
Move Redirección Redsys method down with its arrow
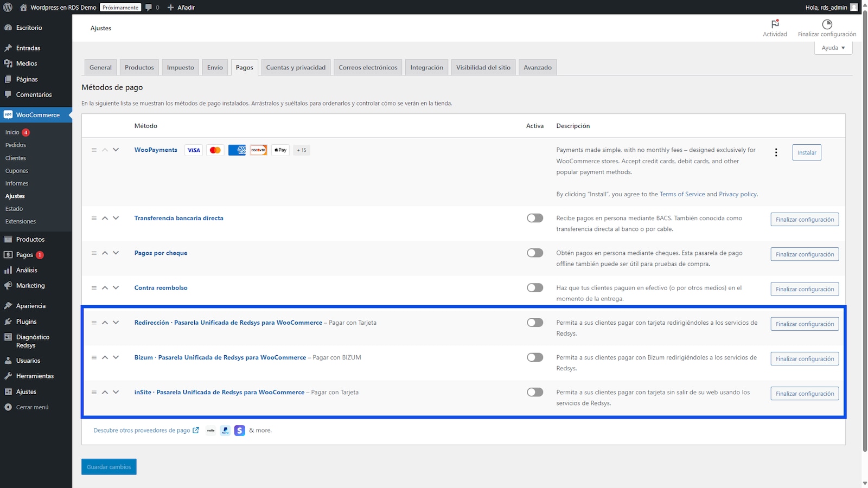(x=116, y=323)
